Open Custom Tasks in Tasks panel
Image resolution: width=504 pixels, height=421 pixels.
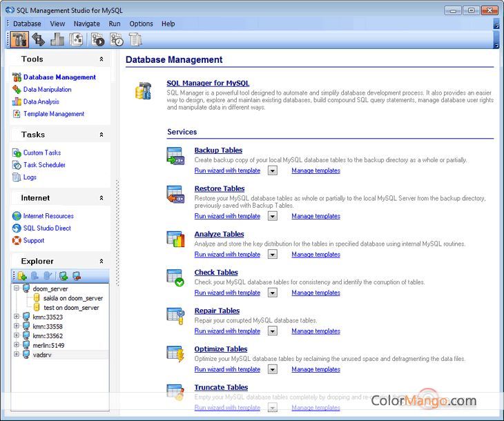pos(42,153)
